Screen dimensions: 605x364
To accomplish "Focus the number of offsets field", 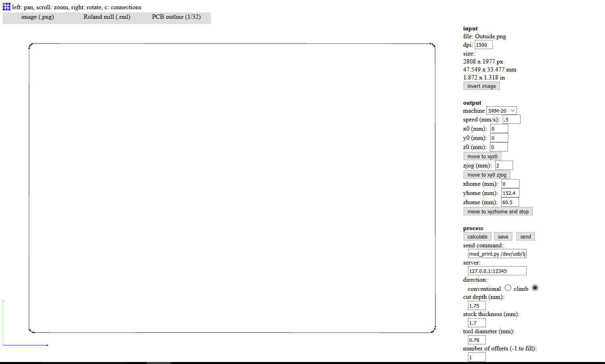I will (477, 357).
